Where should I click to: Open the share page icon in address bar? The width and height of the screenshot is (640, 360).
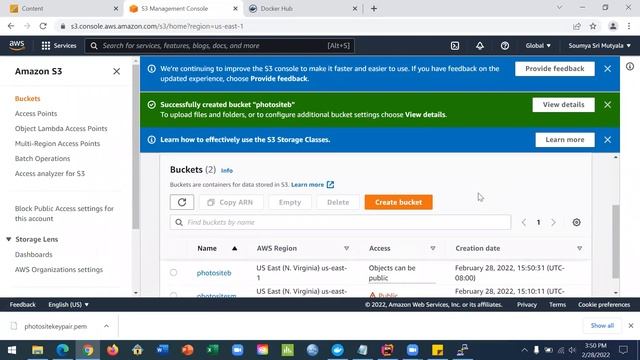(x=576, y=26)
